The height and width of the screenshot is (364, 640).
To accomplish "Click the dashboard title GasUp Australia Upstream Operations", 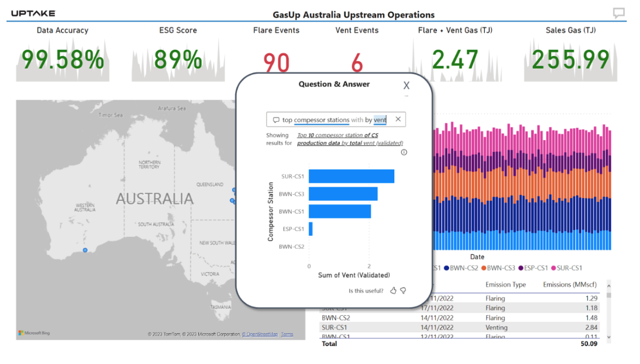I will [x=354, y=15].
